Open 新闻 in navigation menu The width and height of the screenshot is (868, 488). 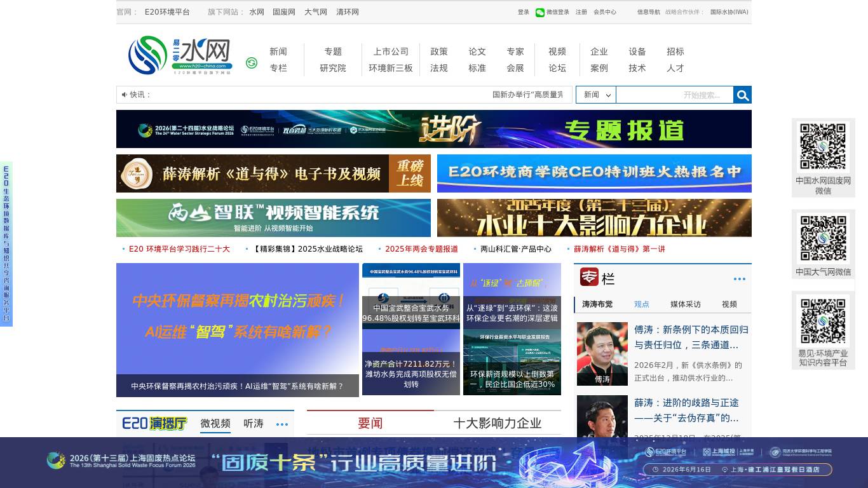278,51
